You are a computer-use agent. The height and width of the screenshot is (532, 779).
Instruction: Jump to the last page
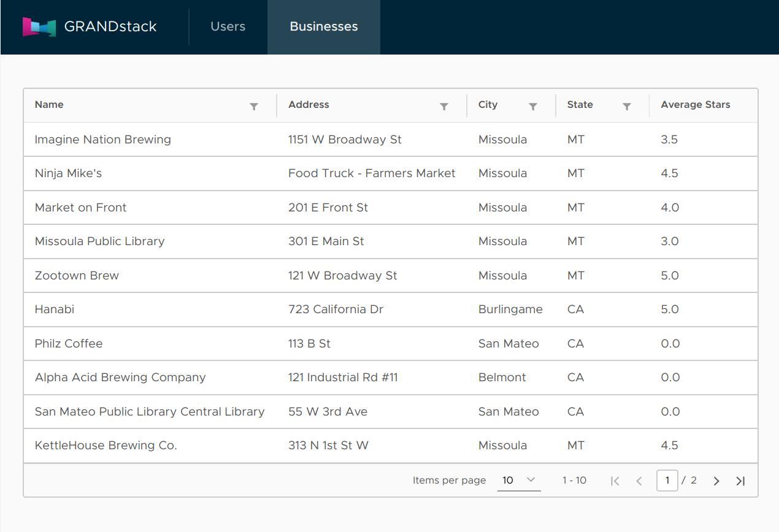coord(740,481)
